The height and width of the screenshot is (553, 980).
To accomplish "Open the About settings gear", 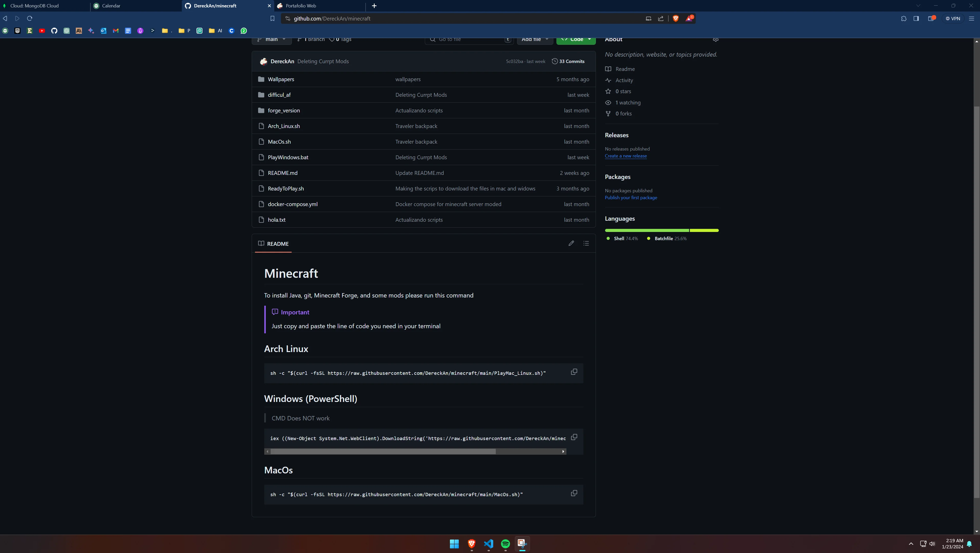I will [715, 39].
